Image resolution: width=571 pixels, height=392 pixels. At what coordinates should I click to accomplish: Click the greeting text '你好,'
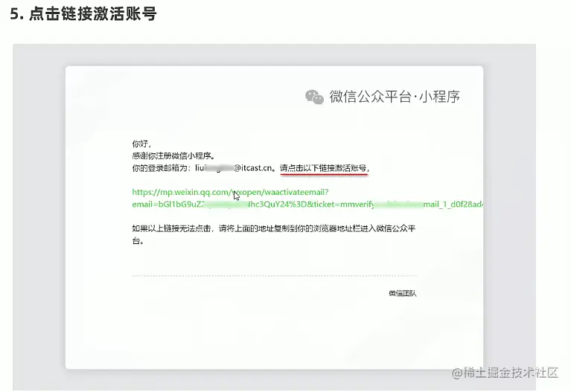141,144
